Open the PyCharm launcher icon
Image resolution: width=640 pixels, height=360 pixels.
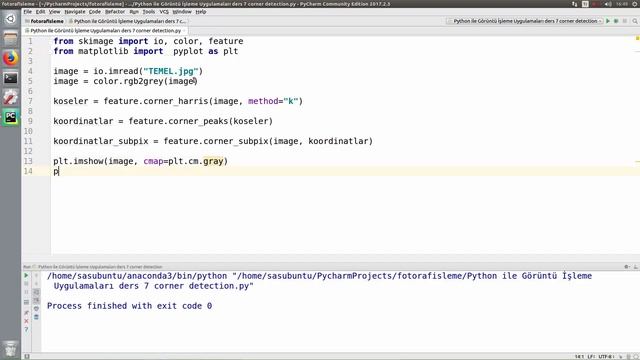pos(10,118)
